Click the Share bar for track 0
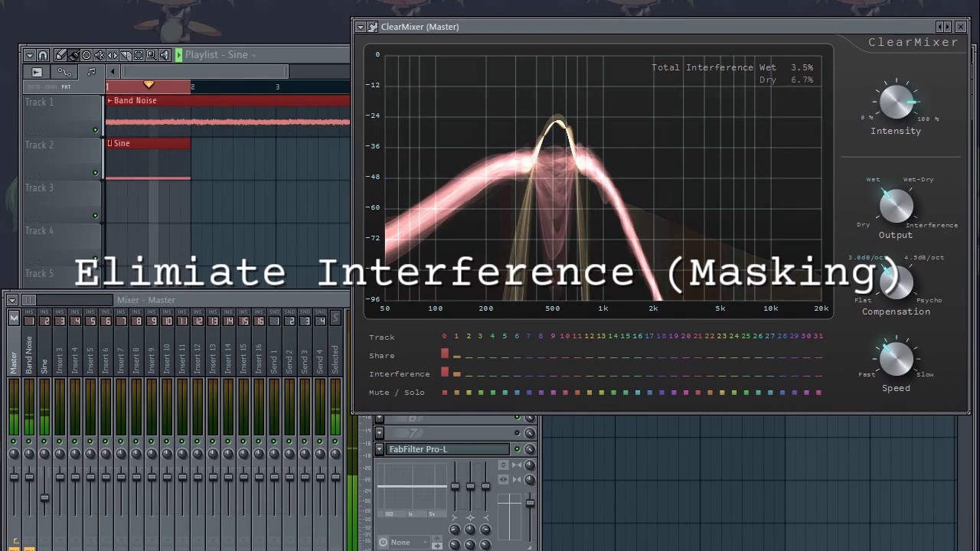The height and width of the screenshot is (551, 980). point(445,354)
